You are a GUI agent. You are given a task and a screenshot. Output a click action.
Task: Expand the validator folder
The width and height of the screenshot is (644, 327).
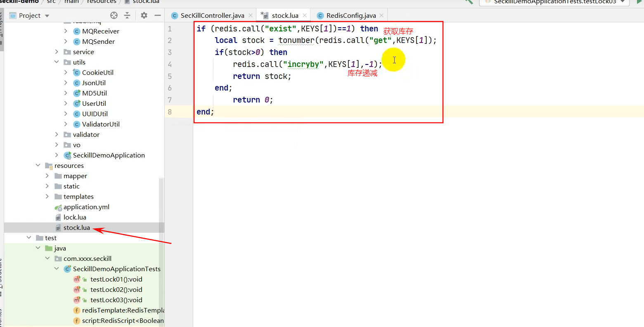point(57,134)
